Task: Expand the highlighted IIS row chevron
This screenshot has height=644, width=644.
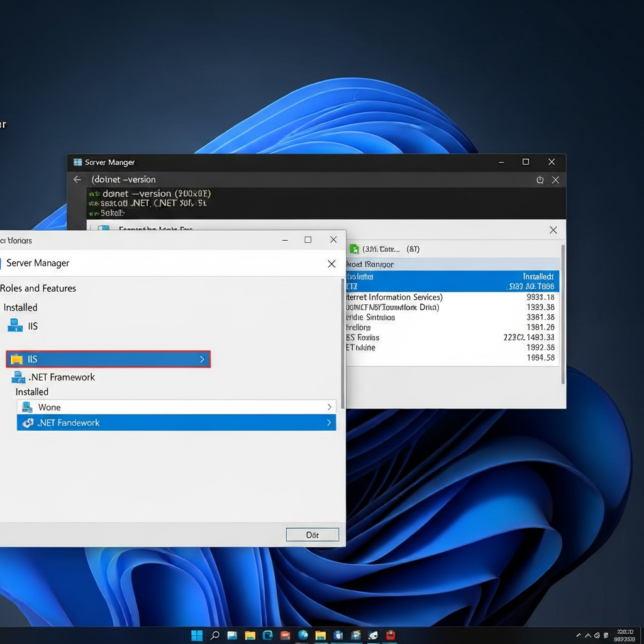Action: 202,358
